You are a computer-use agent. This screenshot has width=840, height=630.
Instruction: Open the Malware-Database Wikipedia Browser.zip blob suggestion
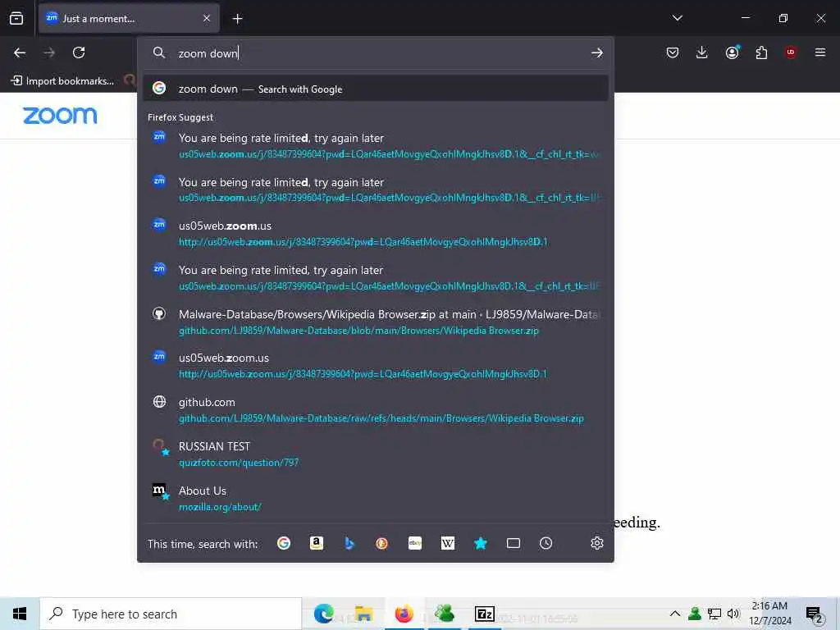pos(376,322)
